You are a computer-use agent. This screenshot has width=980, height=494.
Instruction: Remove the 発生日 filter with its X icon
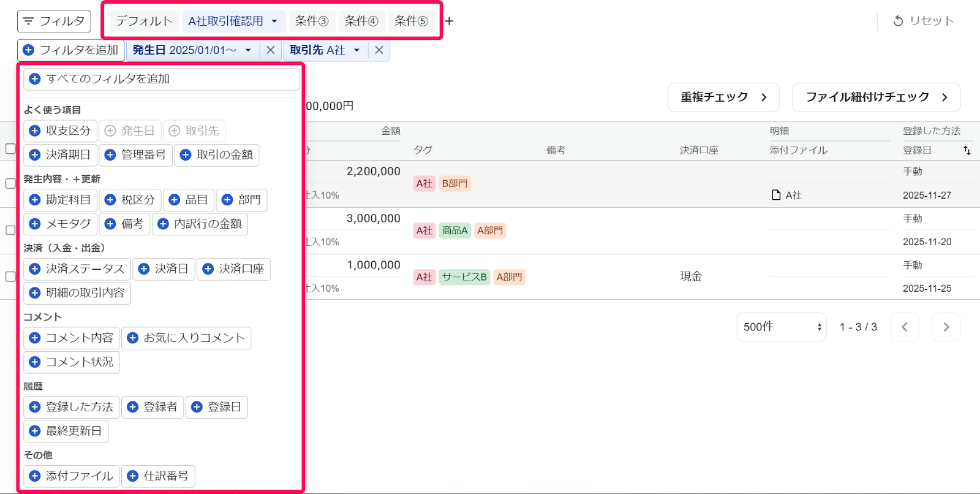pos(270,50)
